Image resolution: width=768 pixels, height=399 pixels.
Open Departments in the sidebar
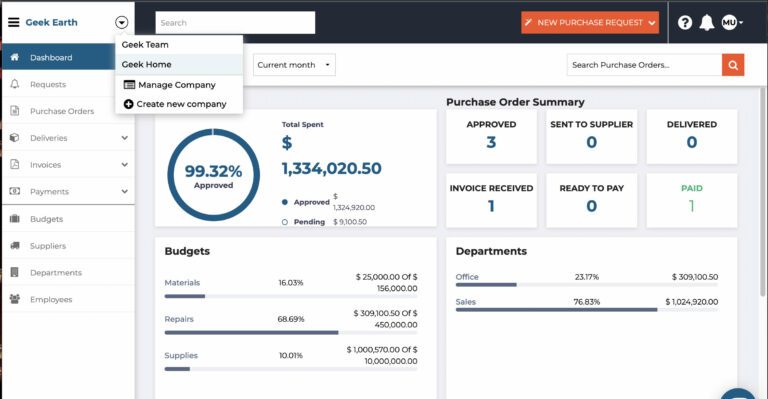[68, 272]
